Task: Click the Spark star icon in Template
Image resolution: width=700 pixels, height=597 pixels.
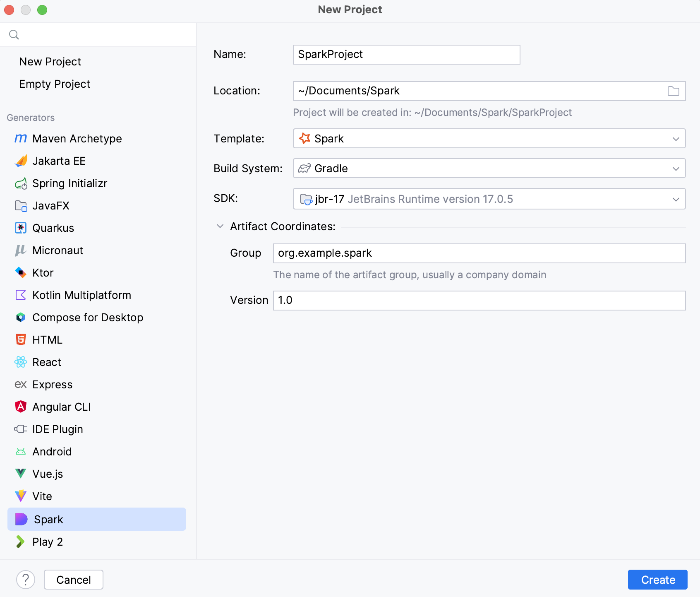Action: [x=305, y=138]
